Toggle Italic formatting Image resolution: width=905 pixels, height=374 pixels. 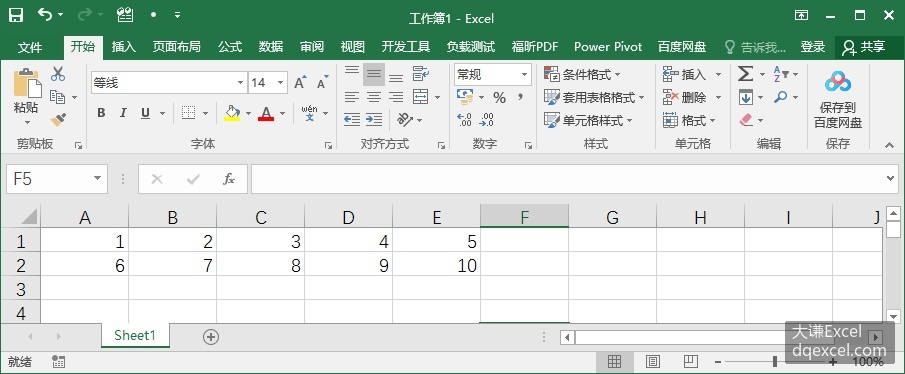[123, 113]
